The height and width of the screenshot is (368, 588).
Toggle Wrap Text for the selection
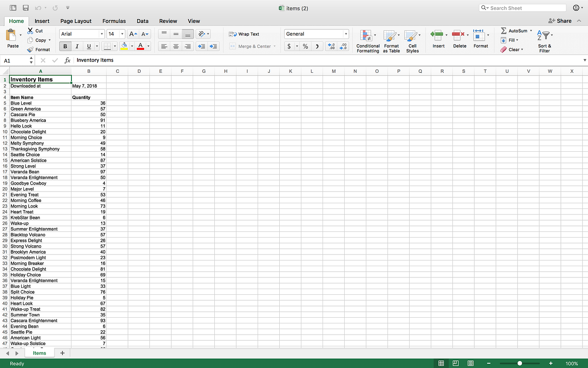(x=247, y=34)
